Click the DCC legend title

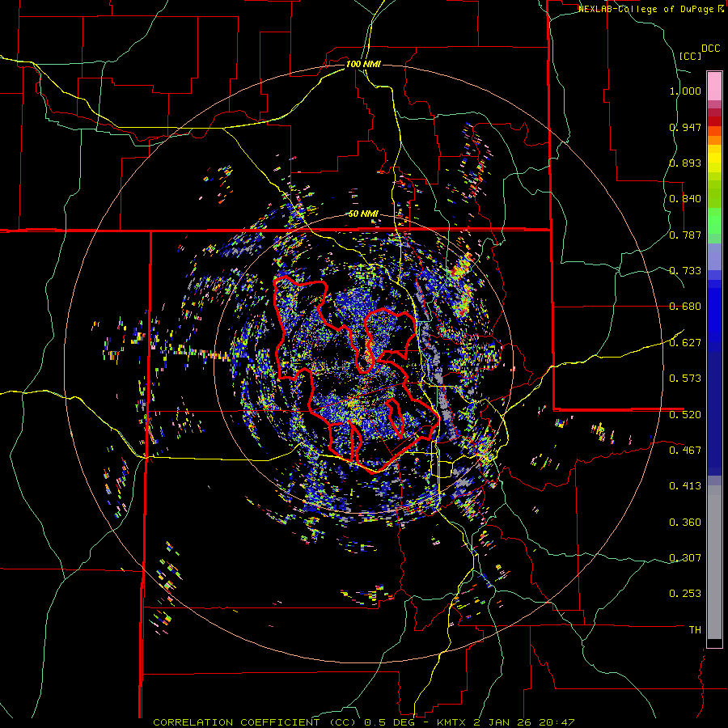click(x=710, y=49)
